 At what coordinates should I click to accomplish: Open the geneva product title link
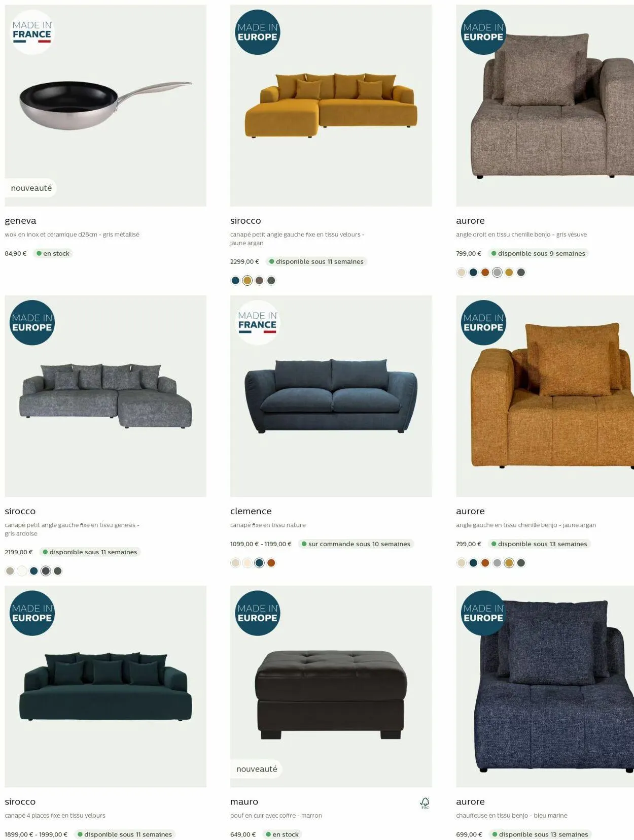coord(20,221)
